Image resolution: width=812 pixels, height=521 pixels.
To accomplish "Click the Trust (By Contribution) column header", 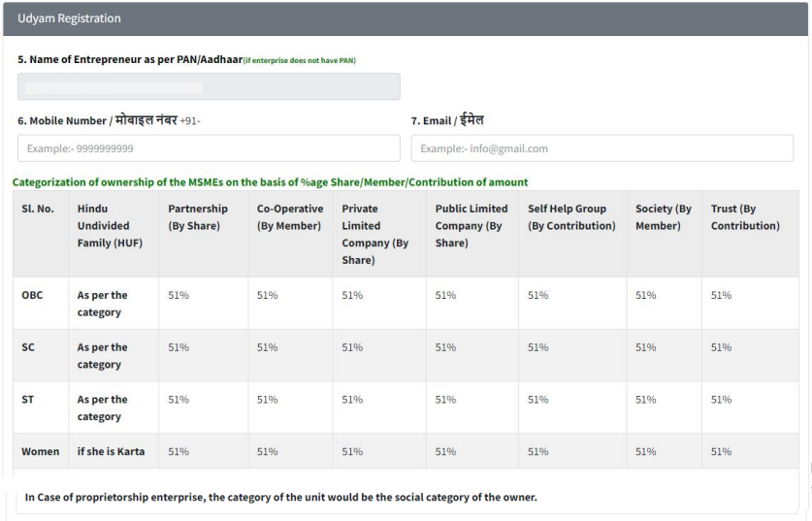I will point(745,217).
